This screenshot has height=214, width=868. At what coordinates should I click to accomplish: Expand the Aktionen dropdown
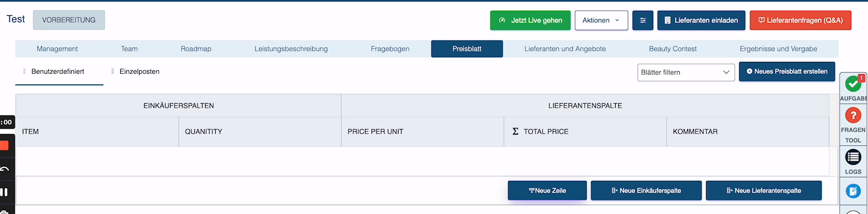pos(601,20)
